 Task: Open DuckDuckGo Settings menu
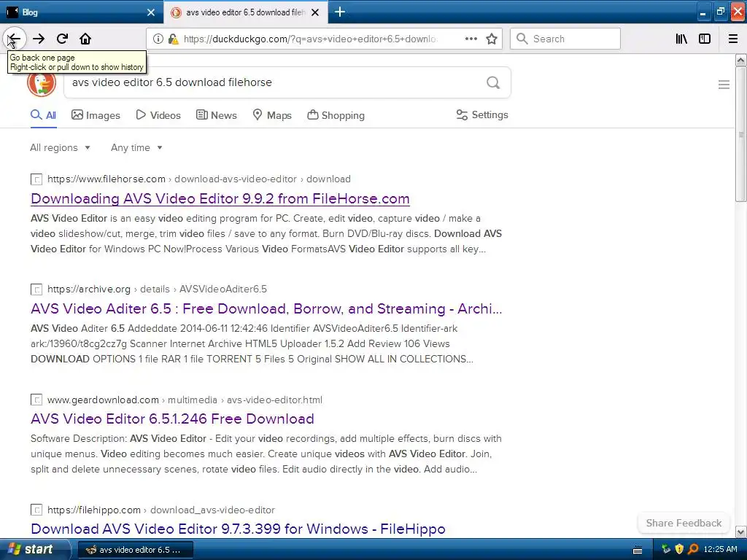pyautogui.click(x=482, y=114)
